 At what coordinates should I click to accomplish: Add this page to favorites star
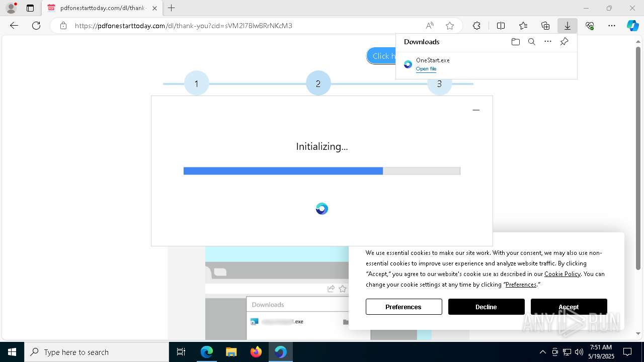tap(450, 26)
